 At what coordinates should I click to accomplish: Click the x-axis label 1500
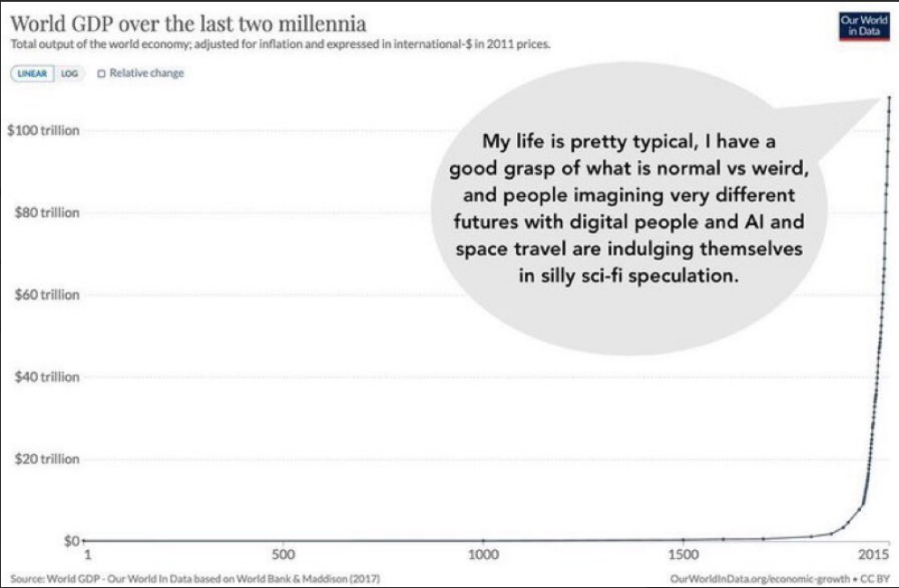(684, 555)
